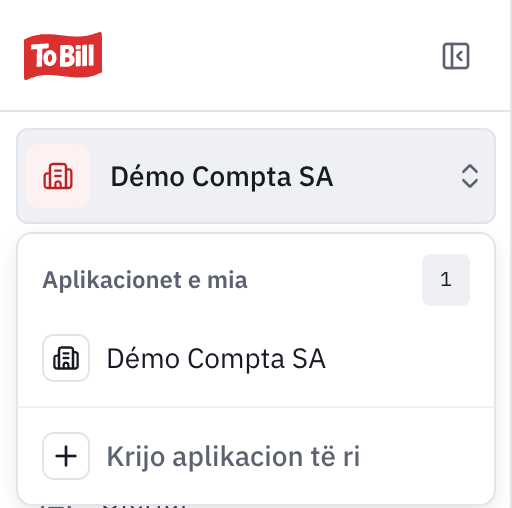Viewport: 512px width, 508px height.
Task: Click the red building icon in selector
Action: click(x=58, y=176)
